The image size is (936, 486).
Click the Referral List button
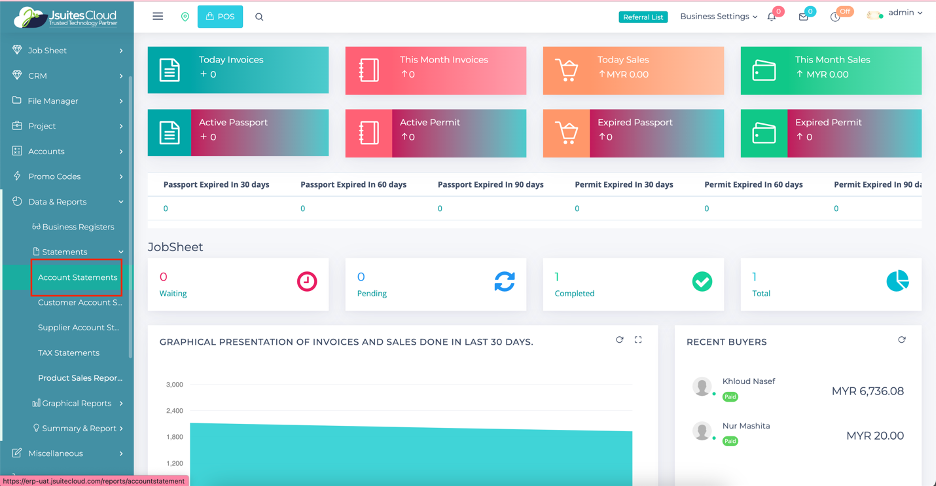642,17
